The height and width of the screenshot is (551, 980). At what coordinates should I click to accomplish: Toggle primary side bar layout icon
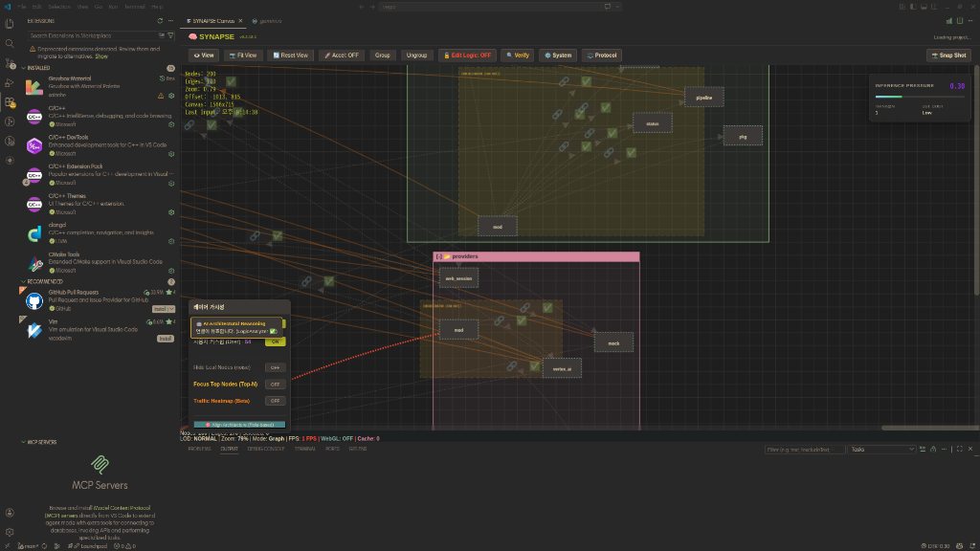[913, 7]
